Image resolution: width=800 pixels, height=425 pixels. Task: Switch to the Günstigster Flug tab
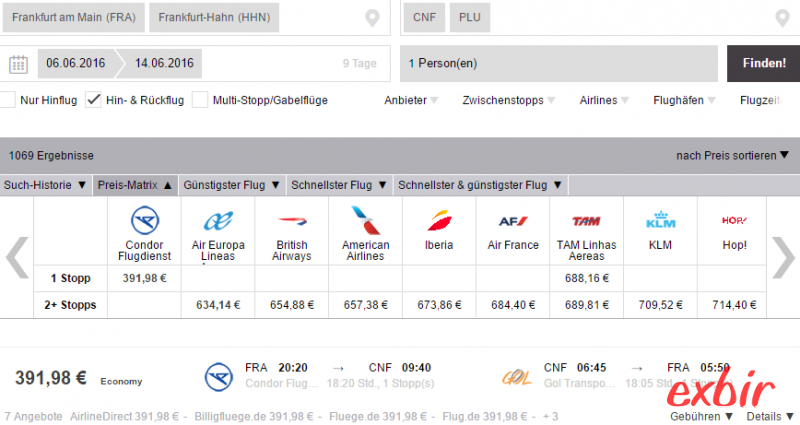232,185
